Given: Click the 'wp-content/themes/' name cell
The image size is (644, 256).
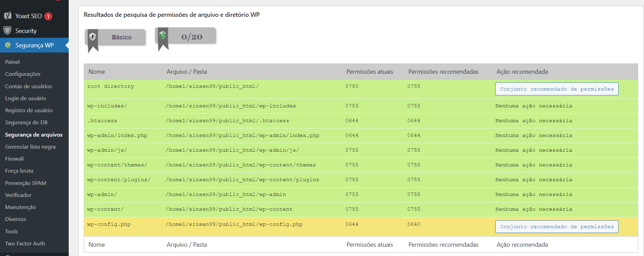Looking at the screenshot, I should (x=117, y=165).
